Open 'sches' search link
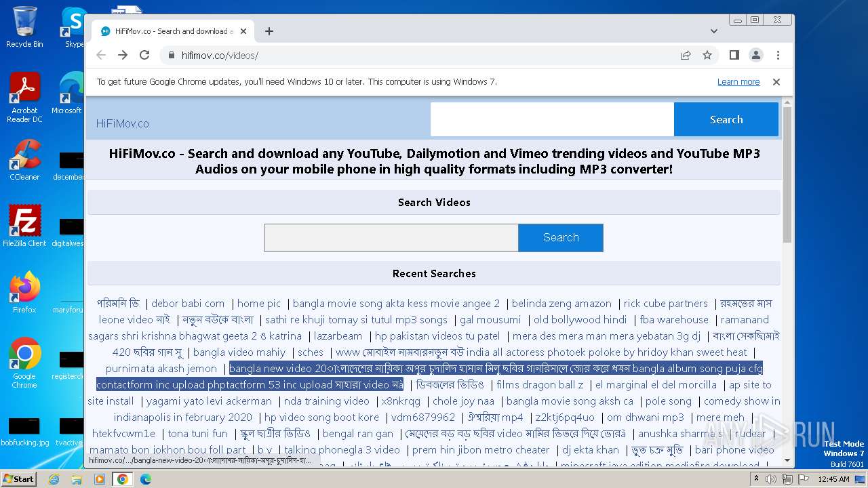This screenshot has height=488, width=868. (x=311, y=352)
